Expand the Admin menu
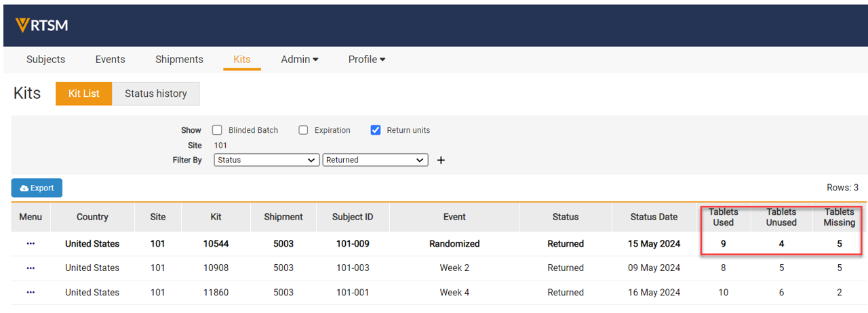The height and width of the screenshot is (313, 868). tap(300, 60)
